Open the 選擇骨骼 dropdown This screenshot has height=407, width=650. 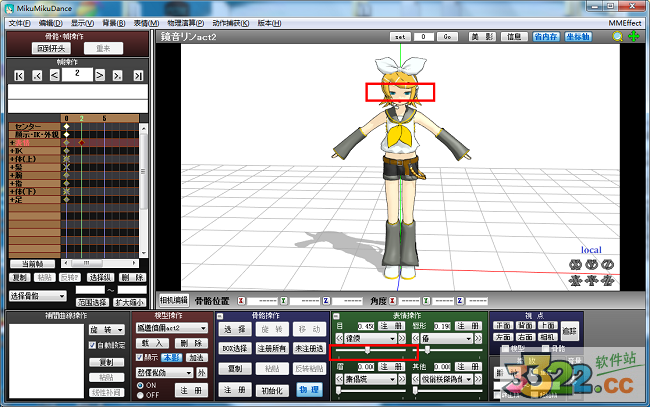37,297
